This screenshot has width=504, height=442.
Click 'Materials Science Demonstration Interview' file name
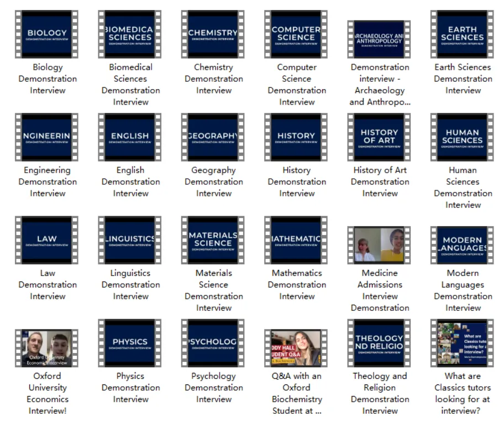click(214, 290)
